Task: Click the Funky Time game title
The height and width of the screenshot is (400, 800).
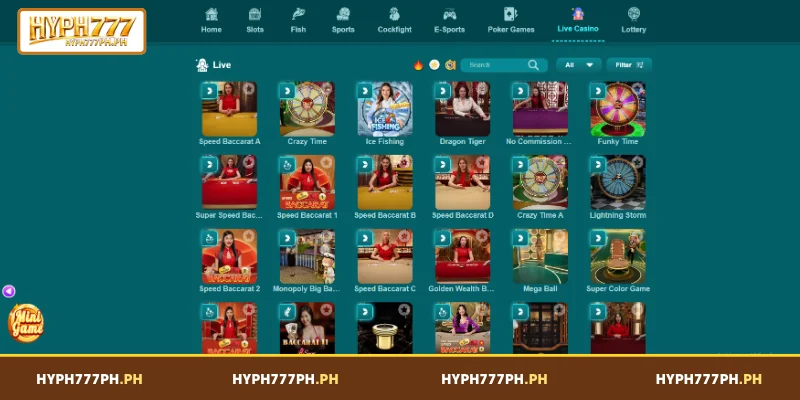Action: (x=618, y=141)
